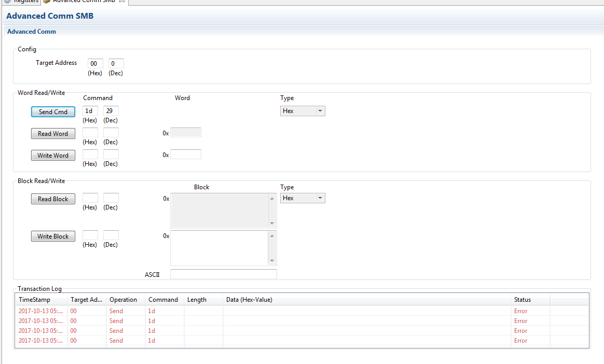The width and height of the screenshot is (604, 364).
Task: Open the Block Read/Write Type dropdown
Action: 303,198
